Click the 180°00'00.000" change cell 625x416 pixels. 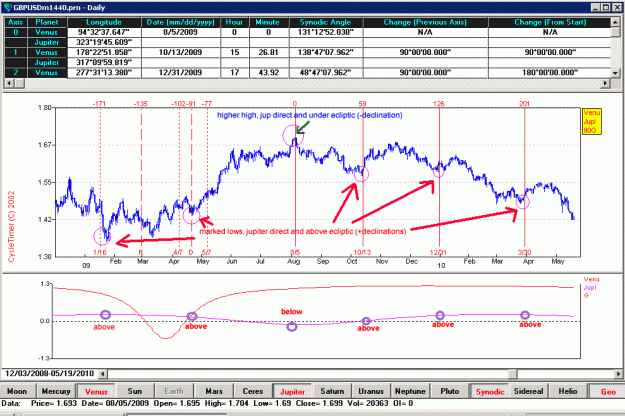click(x=550, y=73)
